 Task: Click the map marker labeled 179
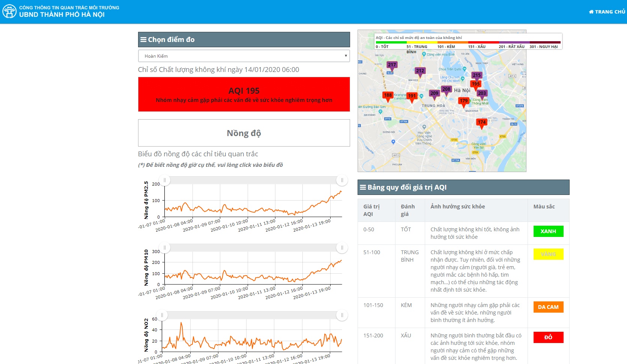(x=464, y=101)
